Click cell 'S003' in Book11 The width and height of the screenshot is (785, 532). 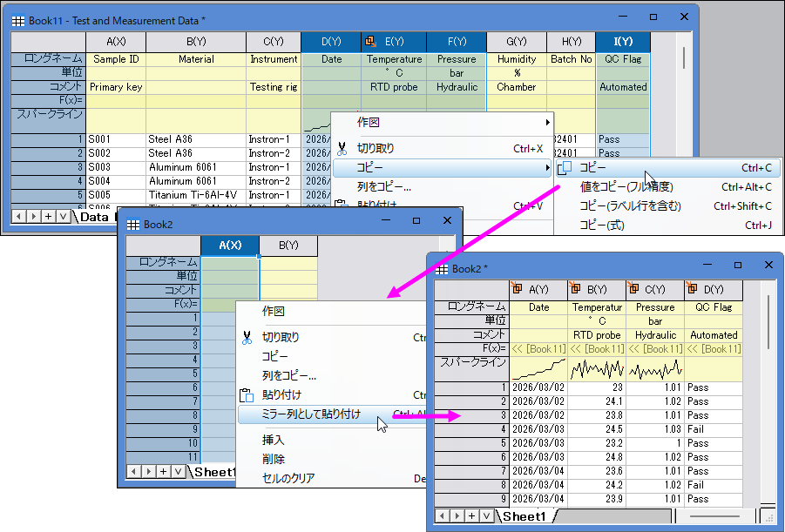click(x=116, y=167)
